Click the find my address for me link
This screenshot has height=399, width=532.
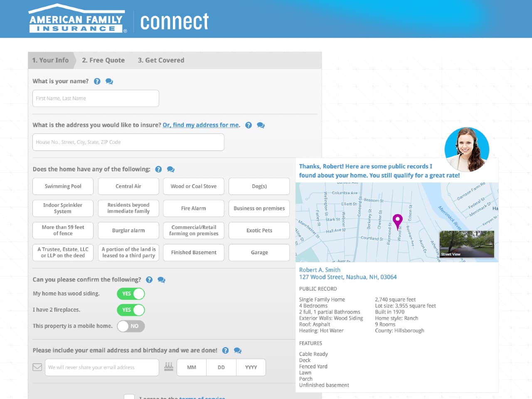[201, 125]
